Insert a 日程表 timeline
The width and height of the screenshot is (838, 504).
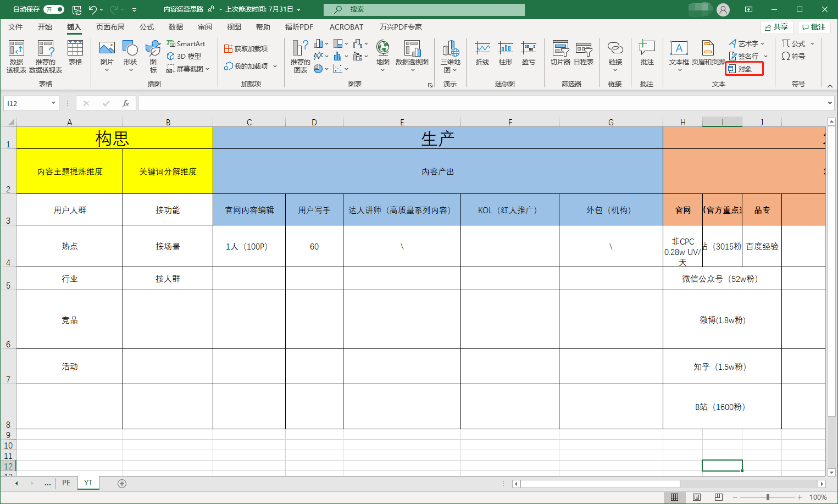[585, 53]
